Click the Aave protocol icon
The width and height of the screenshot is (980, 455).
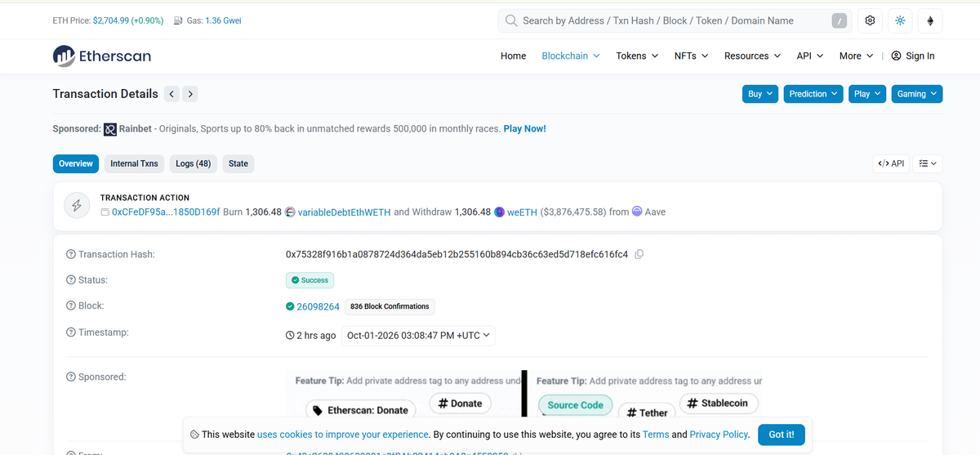637,212
